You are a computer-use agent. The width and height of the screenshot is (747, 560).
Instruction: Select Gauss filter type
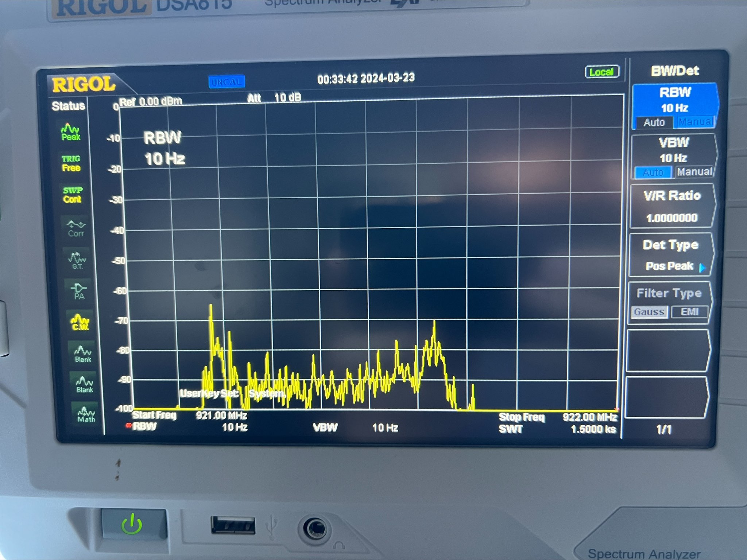pos(649,312)
